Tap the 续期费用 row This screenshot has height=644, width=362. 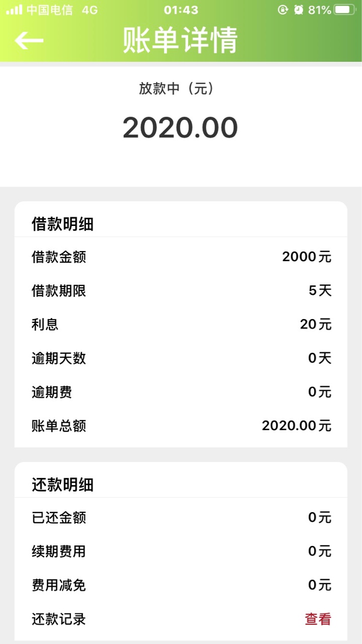click(x=181, y=551)
